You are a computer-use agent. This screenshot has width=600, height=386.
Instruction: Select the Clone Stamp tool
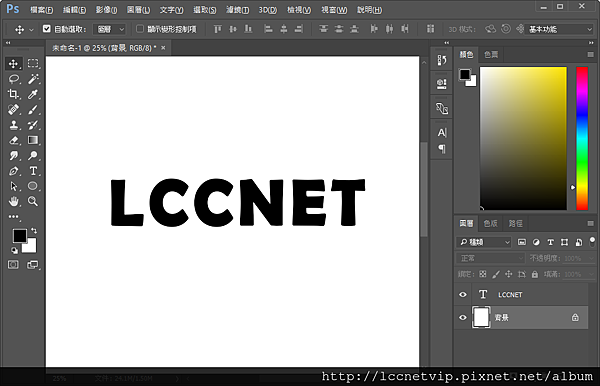13,125
